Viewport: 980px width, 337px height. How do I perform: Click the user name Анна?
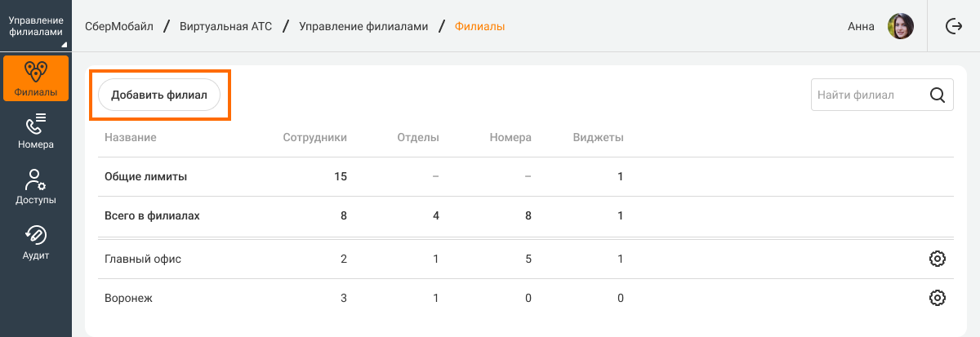coord(861,26)
